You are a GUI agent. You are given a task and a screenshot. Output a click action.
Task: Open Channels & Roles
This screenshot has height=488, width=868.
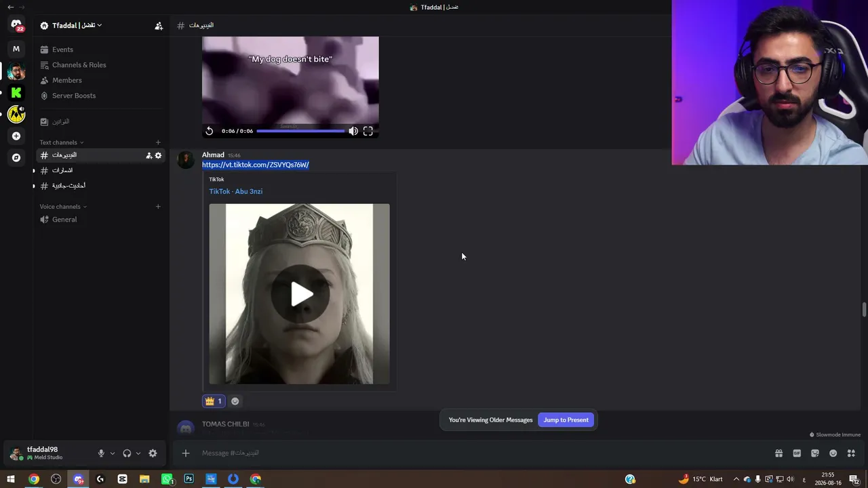100,65
